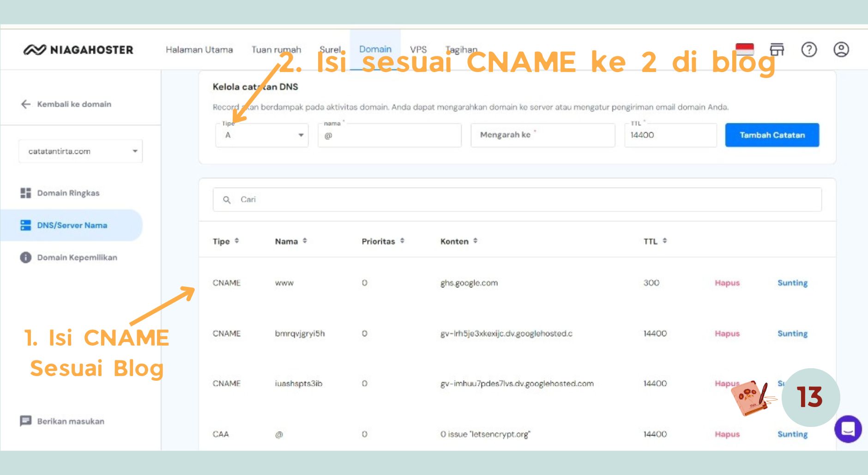The width and height of the screenshot is (868, 475).
Task: Select gv-imhuu7pdes7lvs.dv.googlehosted.com cell
Action: [x=517, y=384]
